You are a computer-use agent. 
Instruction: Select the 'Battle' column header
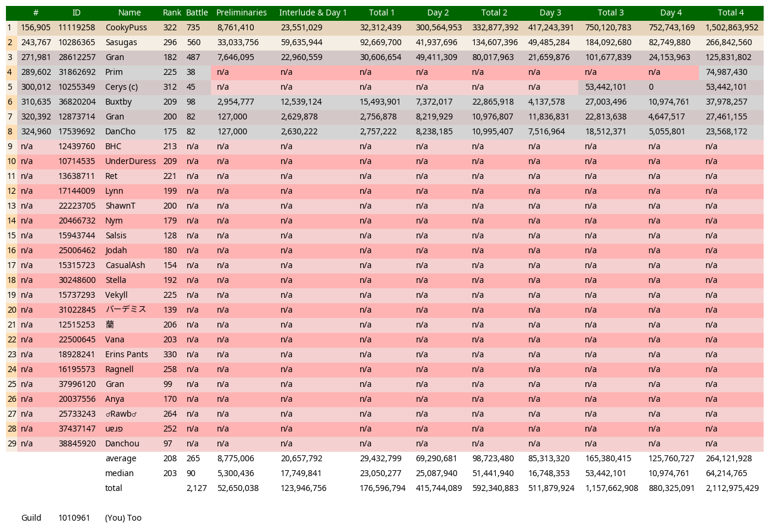pos(197,12)
